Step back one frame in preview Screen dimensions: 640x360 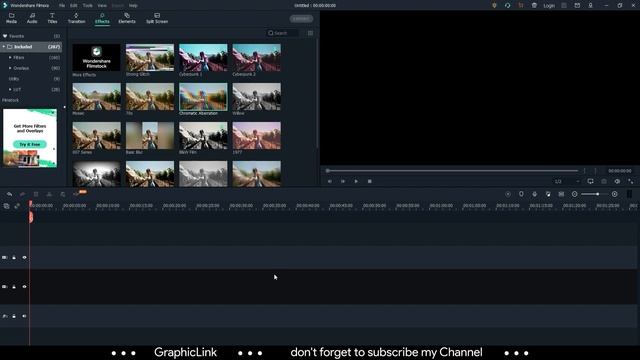click(329, 181)
